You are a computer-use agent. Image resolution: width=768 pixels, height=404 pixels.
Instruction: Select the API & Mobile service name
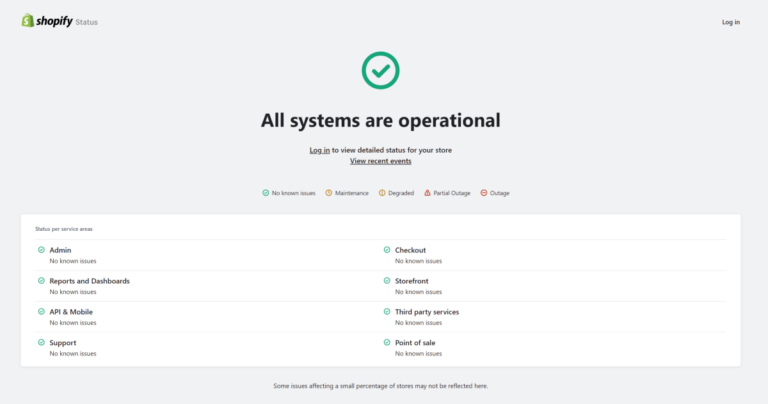pos(71,311)
